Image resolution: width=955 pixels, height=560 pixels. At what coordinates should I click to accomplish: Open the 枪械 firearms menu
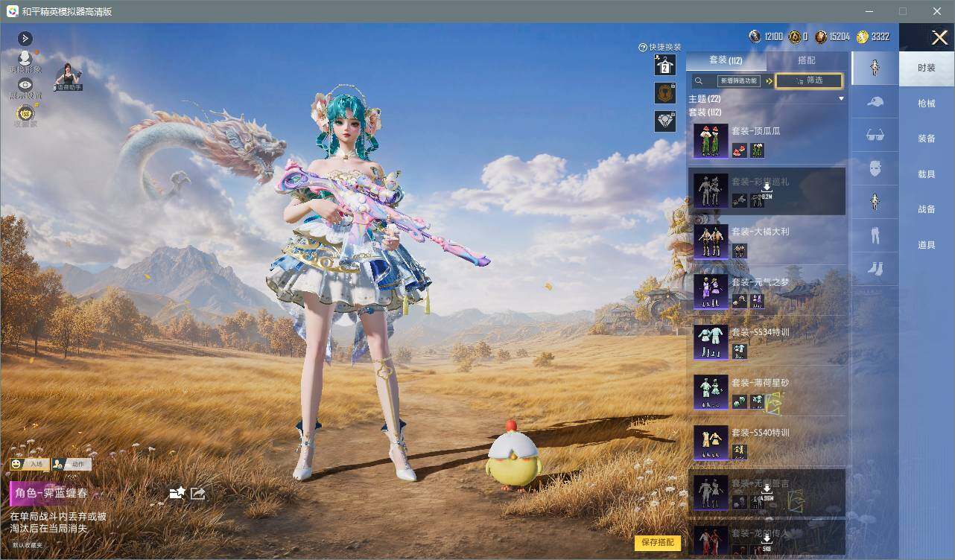927,104
